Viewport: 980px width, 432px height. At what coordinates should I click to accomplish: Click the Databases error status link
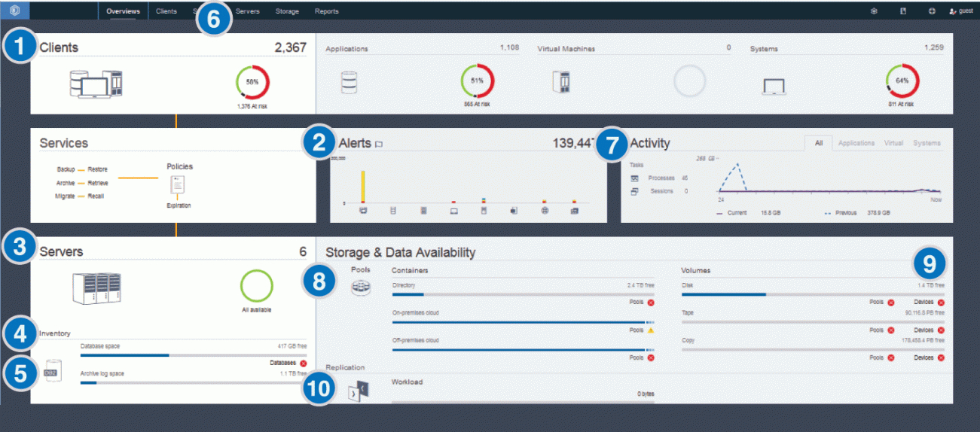point(289,363)
